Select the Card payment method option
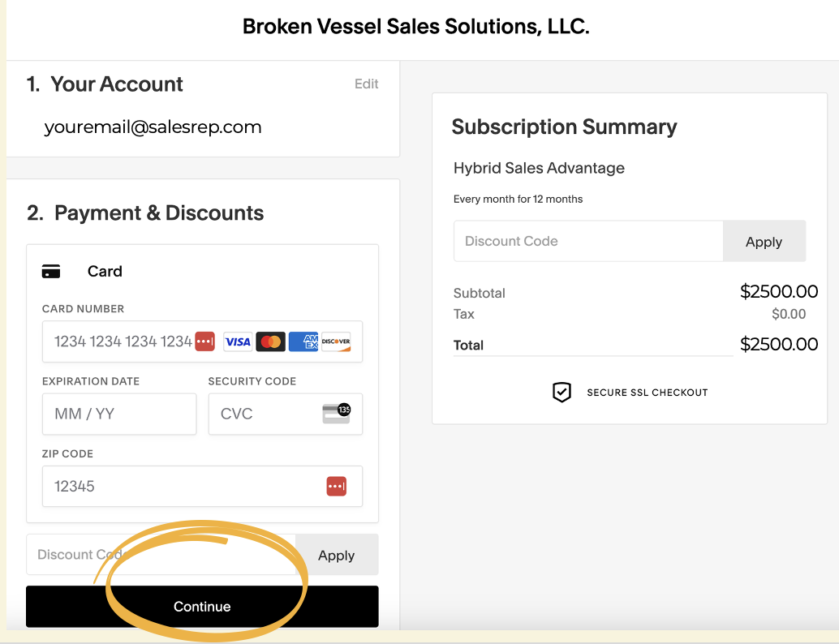Viewport: 839px width, 644px height. click(105, 271)
